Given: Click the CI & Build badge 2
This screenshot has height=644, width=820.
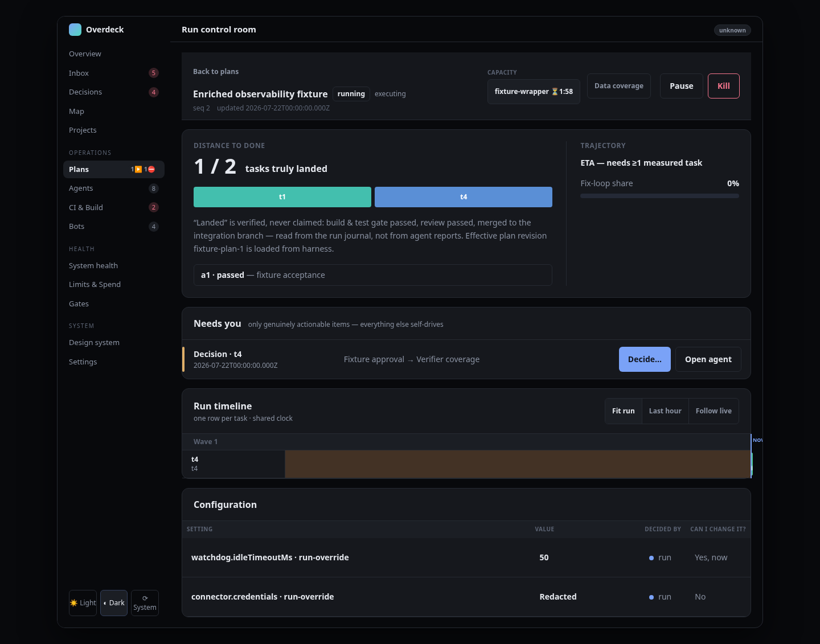Looking at the screenshot, I should click(153, 207).
